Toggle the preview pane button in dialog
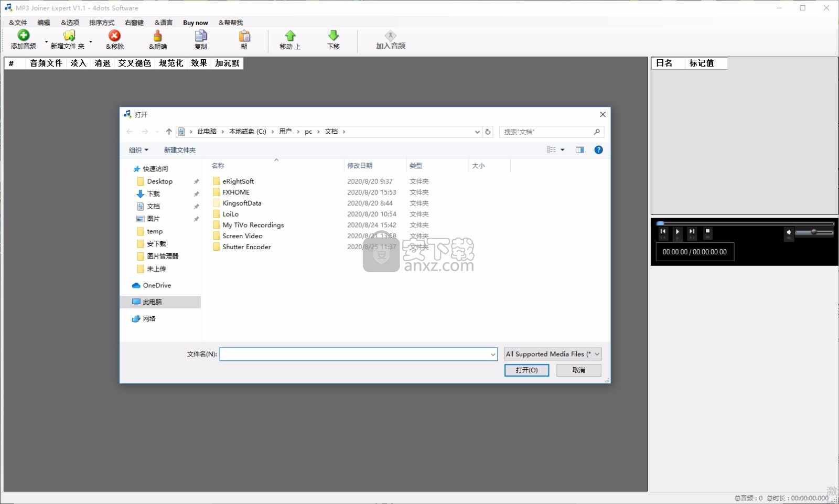839x504 pixels. [579, 150]
